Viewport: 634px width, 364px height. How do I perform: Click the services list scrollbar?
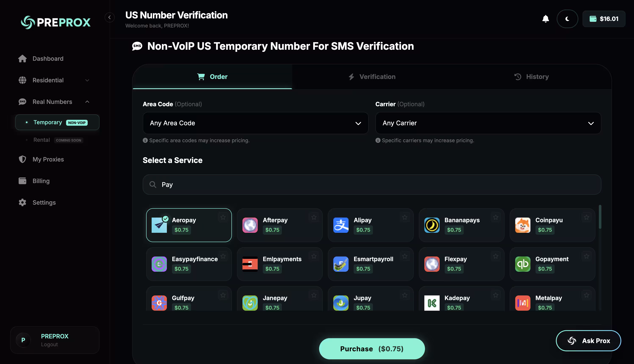pyautogui.click(x=600, y=217)
